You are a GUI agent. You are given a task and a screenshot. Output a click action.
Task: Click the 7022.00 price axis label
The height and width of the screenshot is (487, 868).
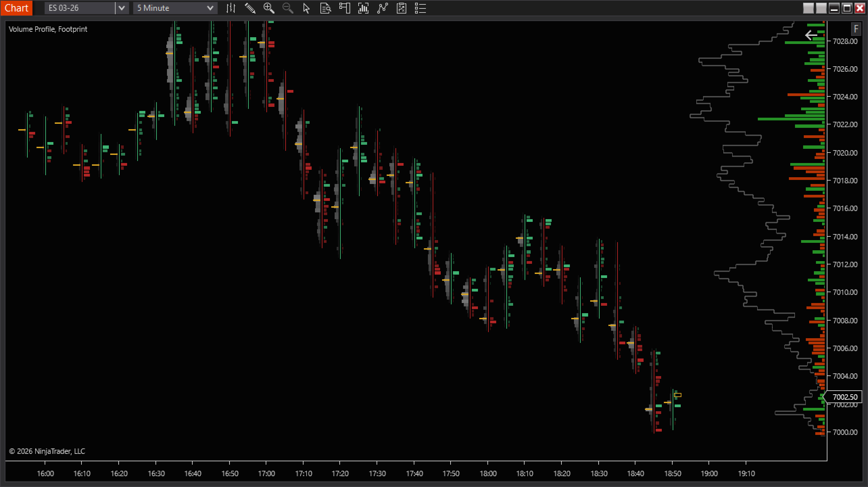(845, 124)
